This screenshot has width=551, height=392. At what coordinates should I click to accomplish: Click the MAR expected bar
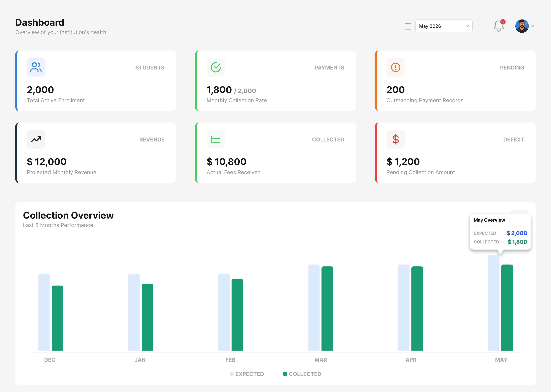point(314,307)
